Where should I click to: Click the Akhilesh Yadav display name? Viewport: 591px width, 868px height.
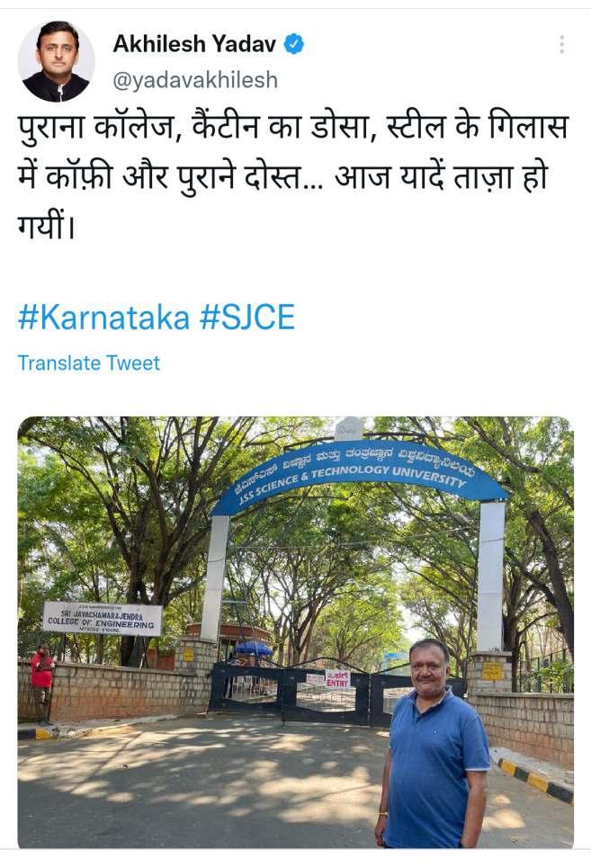tap(194, 44)
